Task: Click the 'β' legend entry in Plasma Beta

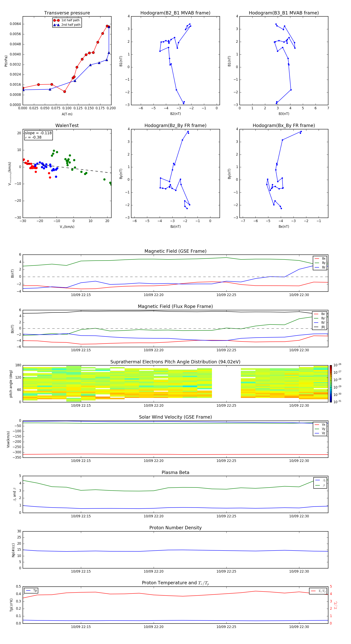Action: click(x=321, y=485)
